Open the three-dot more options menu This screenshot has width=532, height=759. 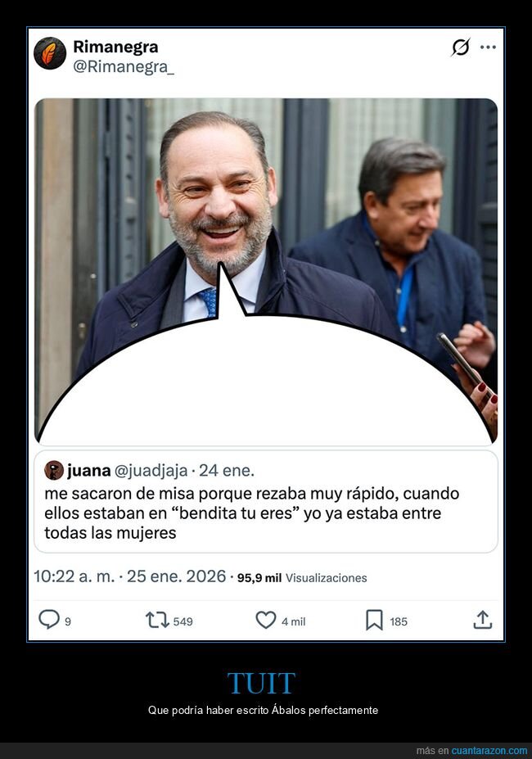(x=488, y=47)
